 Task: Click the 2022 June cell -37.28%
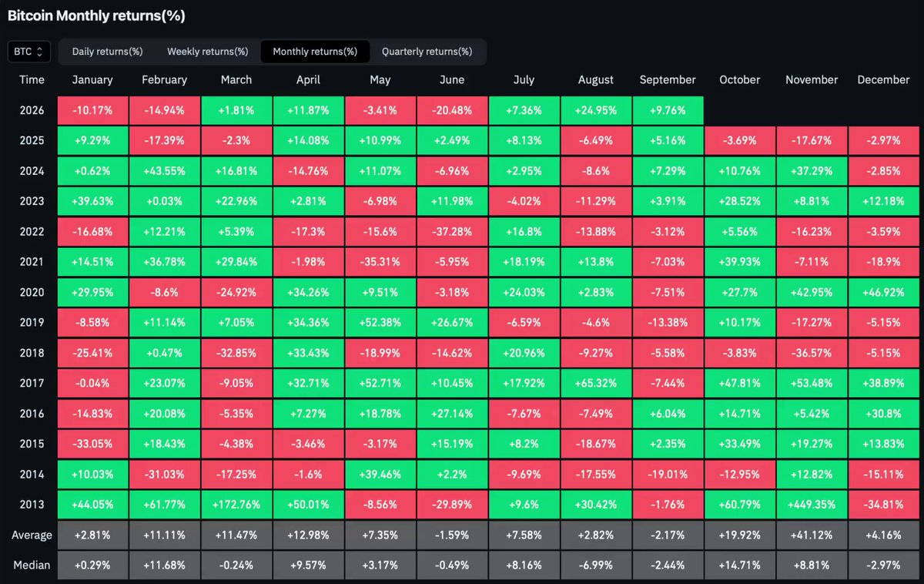452,231
